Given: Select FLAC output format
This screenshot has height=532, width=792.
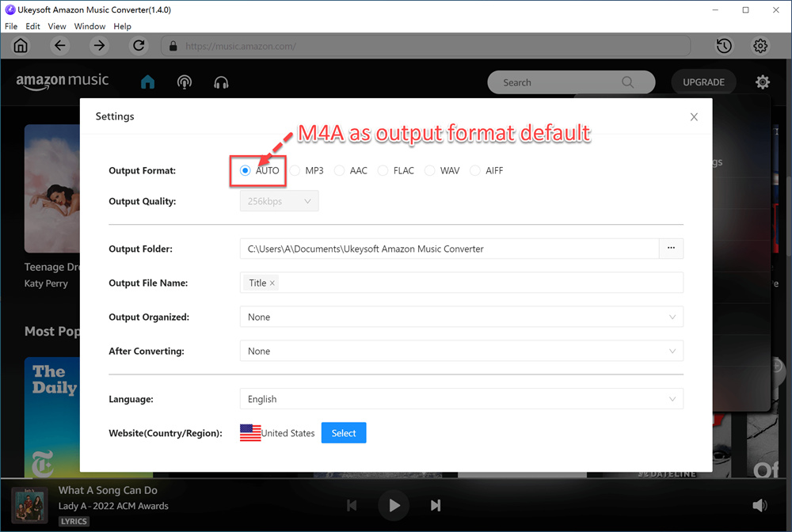Looking at the screenshot, I should [x=383, y=170].
